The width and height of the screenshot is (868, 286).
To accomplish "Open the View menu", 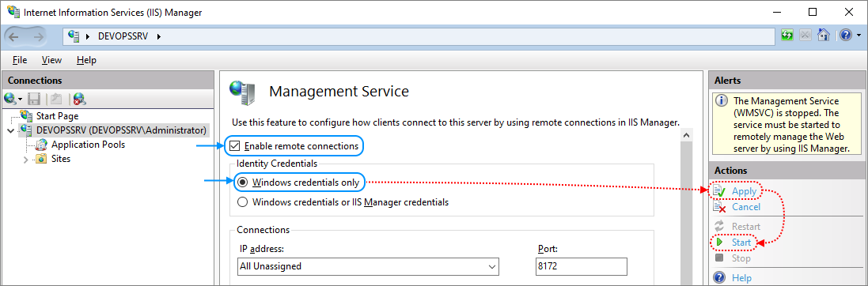I will tap(51, 60).
